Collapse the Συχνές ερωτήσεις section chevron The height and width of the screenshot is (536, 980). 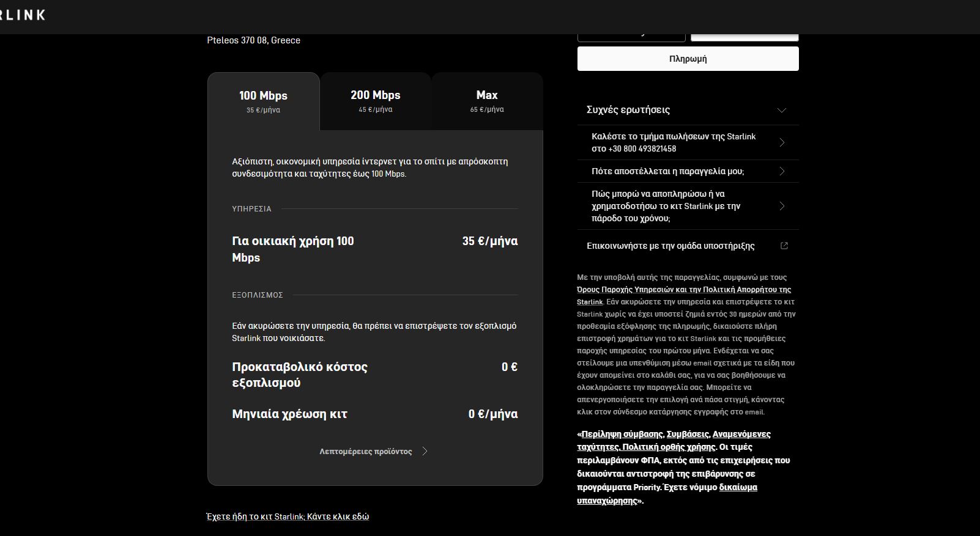(x=782, y=110)
